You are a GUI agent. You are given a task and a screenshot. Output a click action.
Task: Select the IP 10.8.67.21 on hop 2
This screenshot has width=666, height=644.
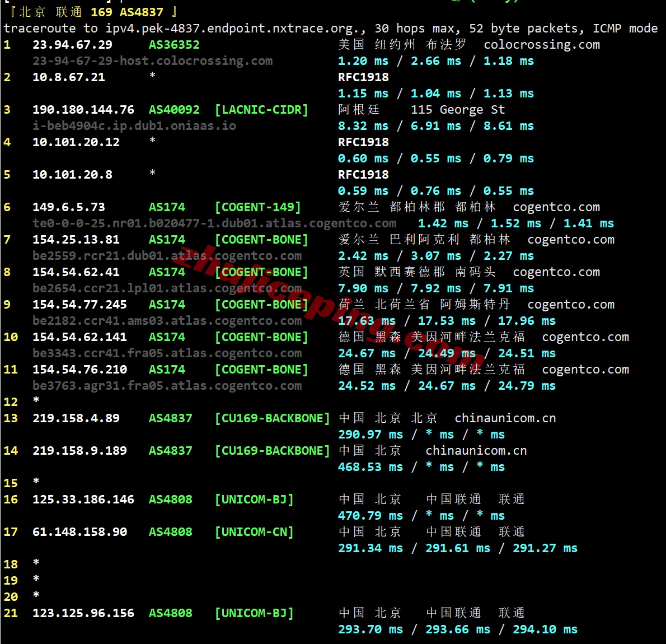(x=69, y=77)
